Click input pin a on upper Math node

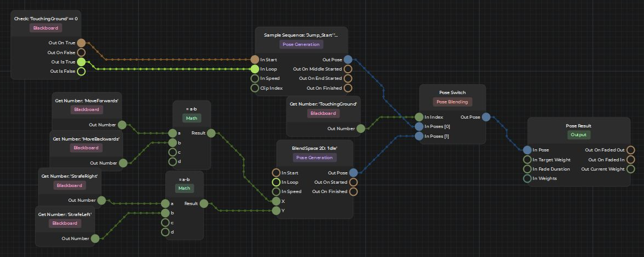pyautogui.click(x=172, y=133)
